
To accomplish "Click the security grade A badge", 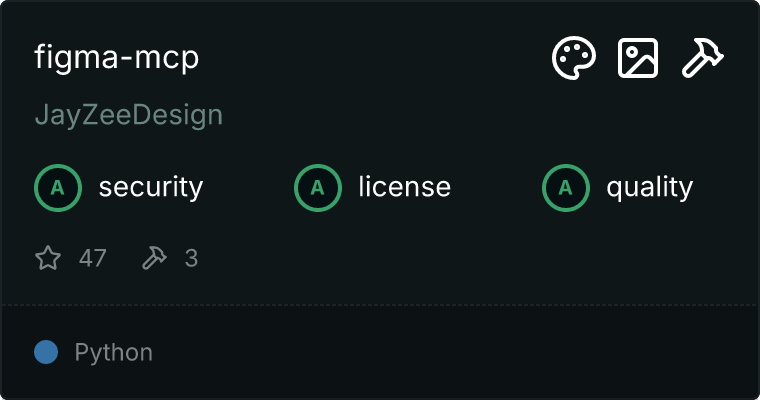I will (x=58, y=188).
